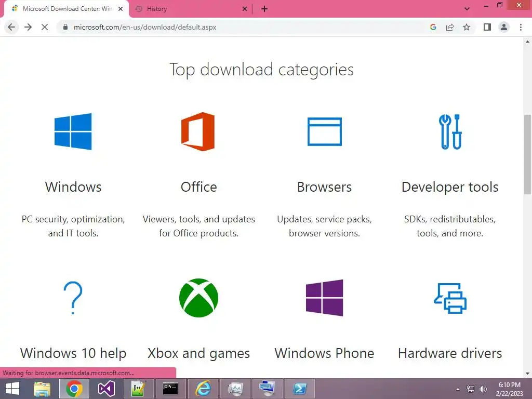This screenshot has width=532, height=399.
Task: Open the Chrome profile avatar
Action: [504, 27]
